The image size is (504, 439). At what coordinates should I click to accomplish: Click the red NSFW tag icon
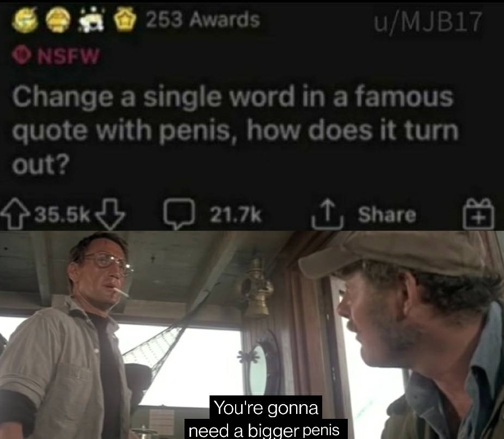(x=21, y=56)
